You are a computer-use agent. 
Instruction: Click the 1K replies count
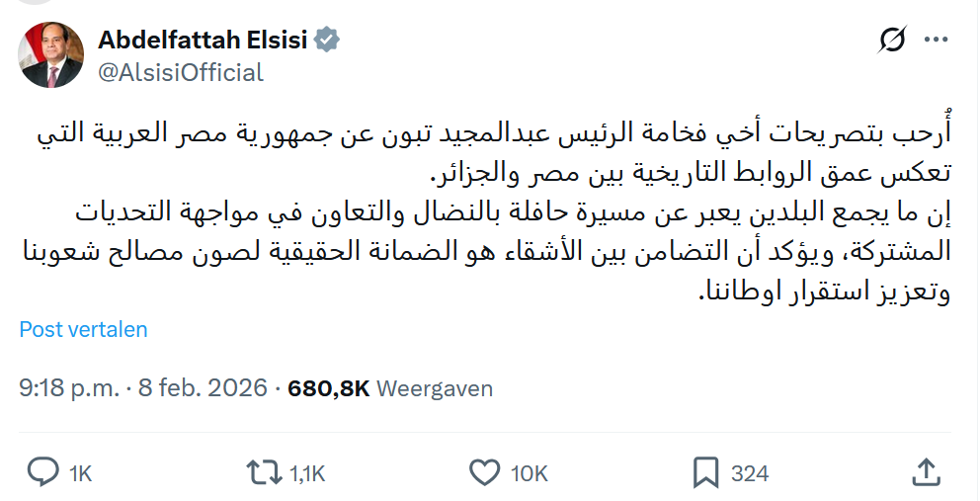click(80, 473)
